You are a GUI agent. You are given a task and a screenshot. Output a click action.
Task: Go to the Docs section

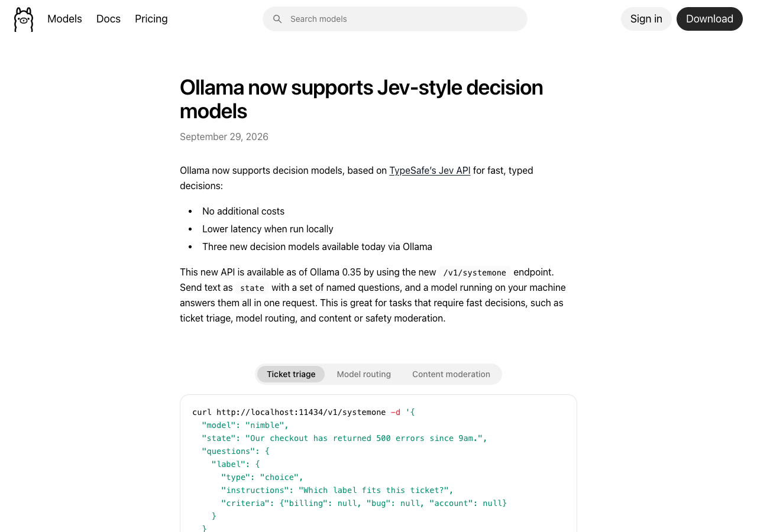[x=108, y=19]
